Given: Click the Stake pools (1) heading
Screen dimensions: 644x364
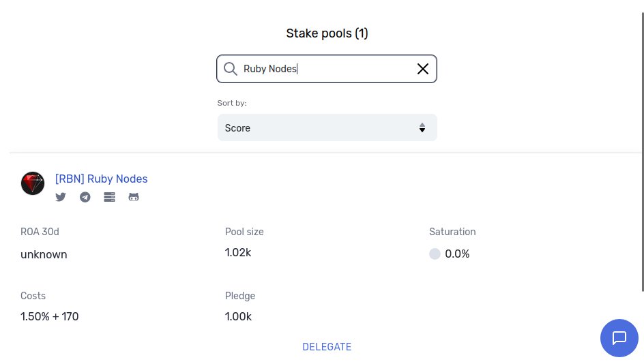Looking at the screenshot, I should [327, 33].
